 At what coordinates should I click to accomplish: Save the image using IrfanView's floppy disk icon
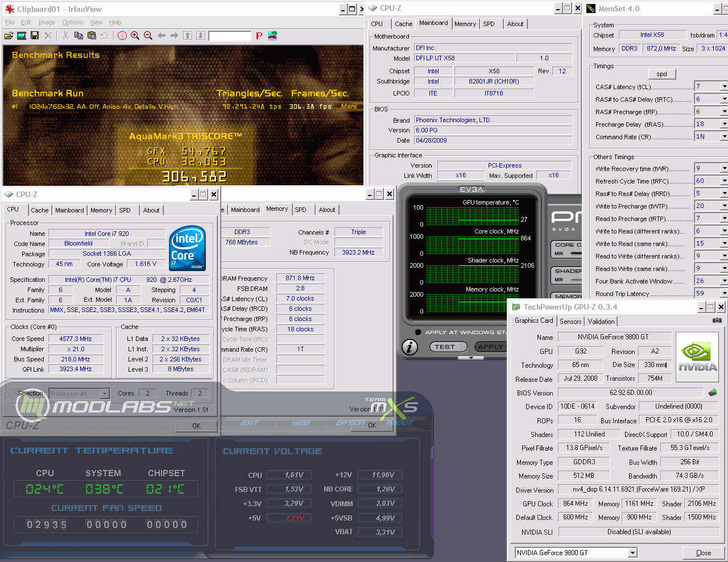pyautogui.click(x=35, y=36)
